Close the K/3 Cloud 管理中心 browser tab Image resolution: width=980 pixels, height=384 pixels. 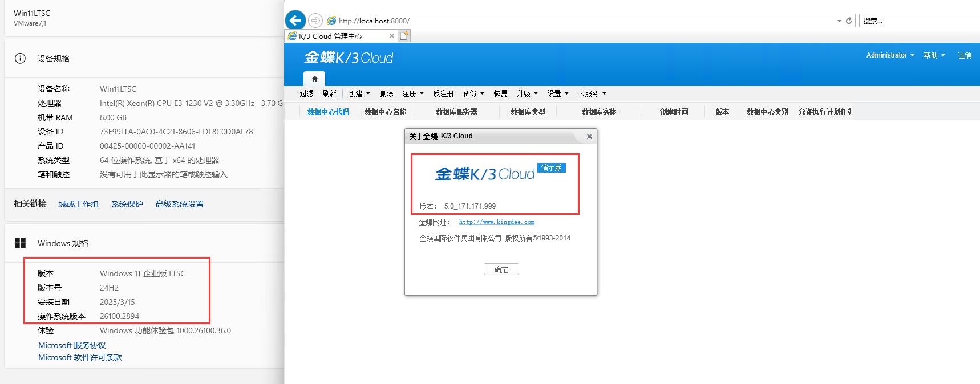coord(391,36)
